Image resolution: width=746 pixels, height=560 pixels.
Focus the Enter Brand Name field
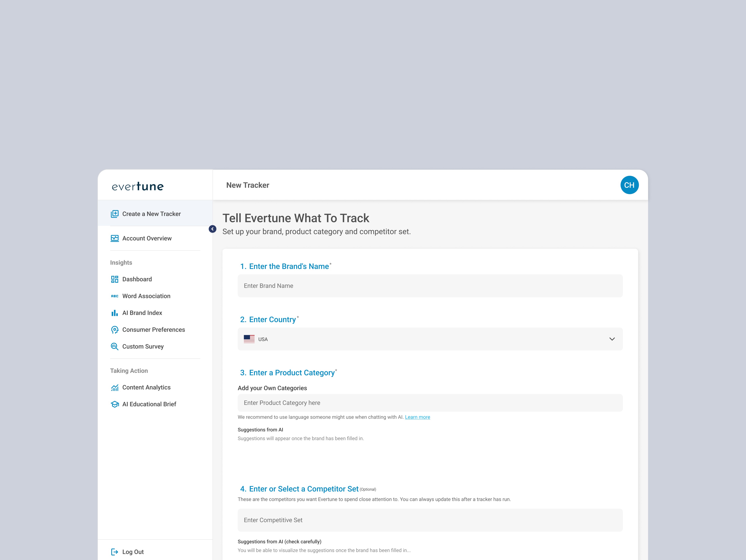tap(430, 286)
